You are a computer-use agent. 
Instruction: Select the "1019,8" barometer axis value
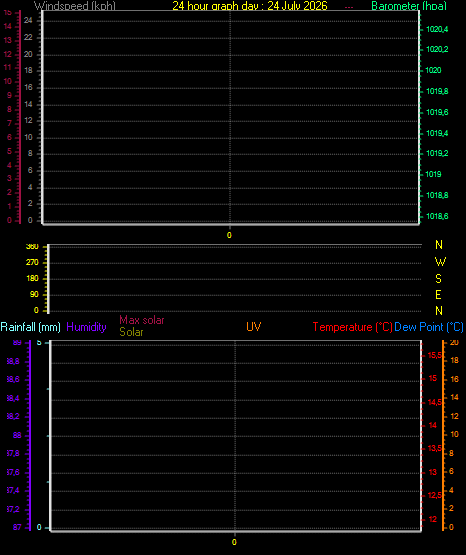437,91
